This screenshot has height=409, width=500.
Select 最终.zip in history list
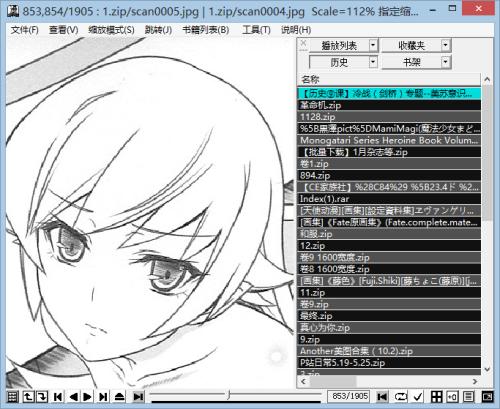[x=389, y=316]
